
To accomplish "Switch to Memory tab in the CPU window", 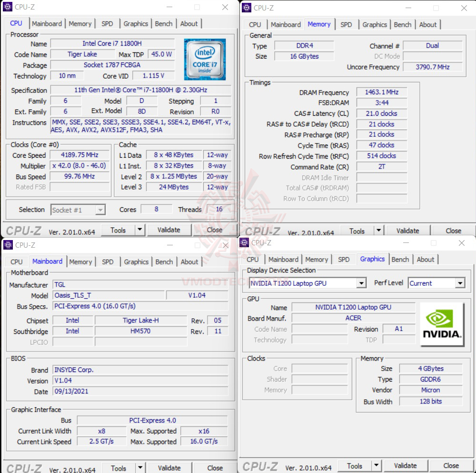I will click(x=80, y=24).
